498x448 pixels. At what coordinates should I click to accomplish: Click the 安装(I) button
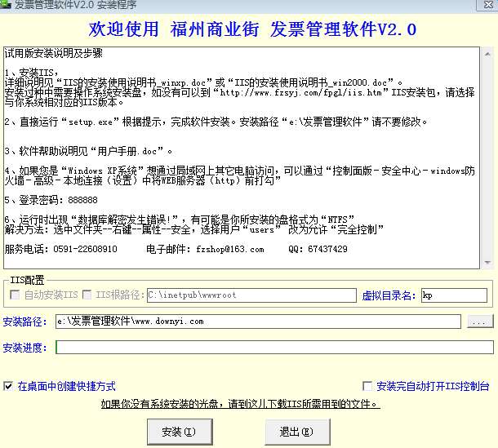[x=180, y=432]
